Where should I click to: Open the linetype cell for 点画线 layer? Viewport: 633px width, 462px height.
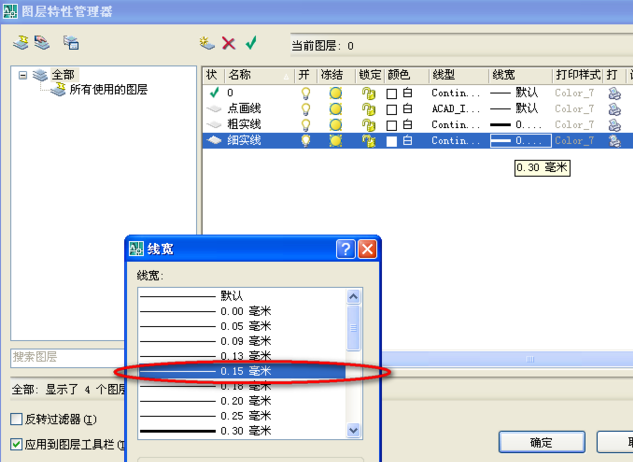[x=457, y=109]
